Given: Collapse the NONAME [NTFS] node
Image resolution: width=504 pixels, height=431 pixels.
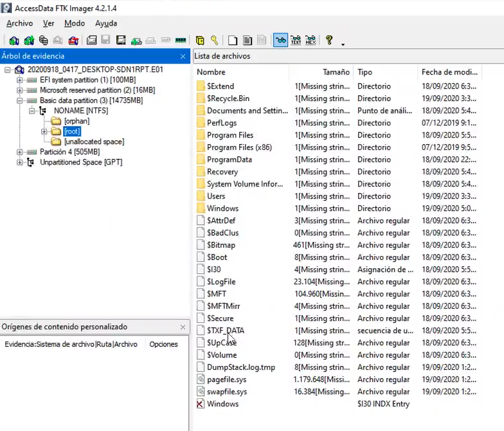Looking at the screenshot, I should [x=32, y=111].
